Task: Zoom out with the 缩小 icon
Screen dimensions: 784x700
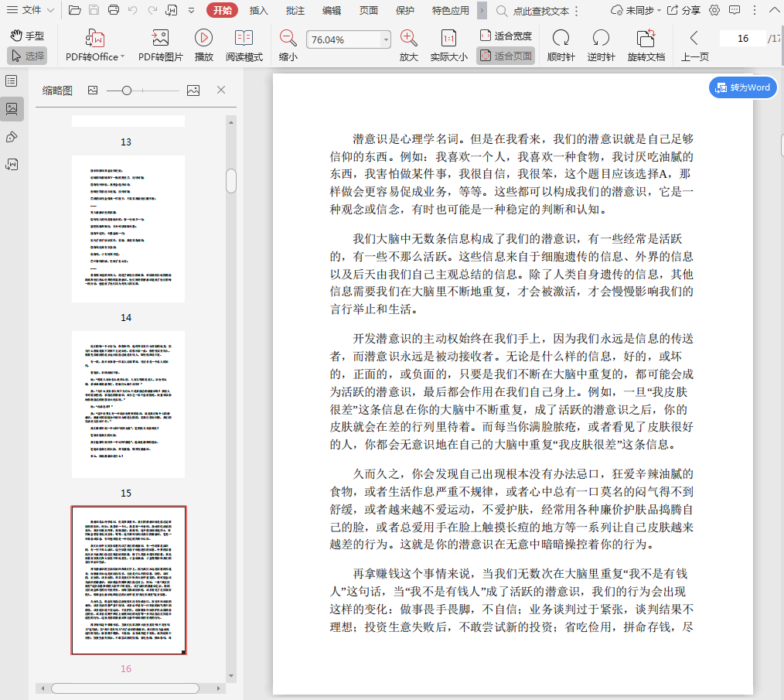Action: tap(288, 38)
